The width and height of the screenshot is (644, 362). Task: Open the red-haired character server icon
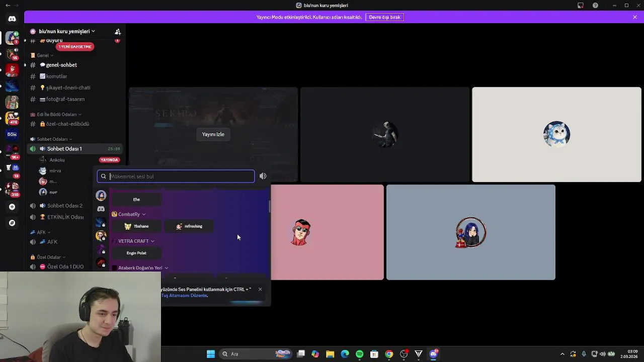coord(12,70)
